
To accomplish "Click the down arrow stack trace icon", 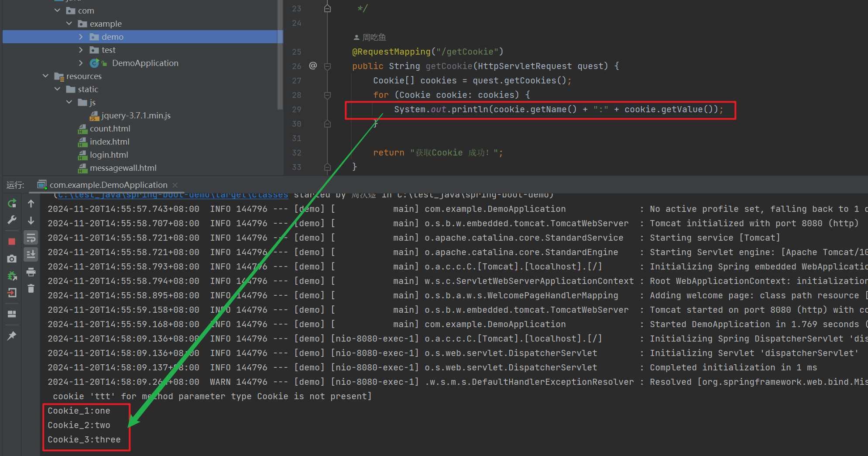I will [x=31, y=220].
